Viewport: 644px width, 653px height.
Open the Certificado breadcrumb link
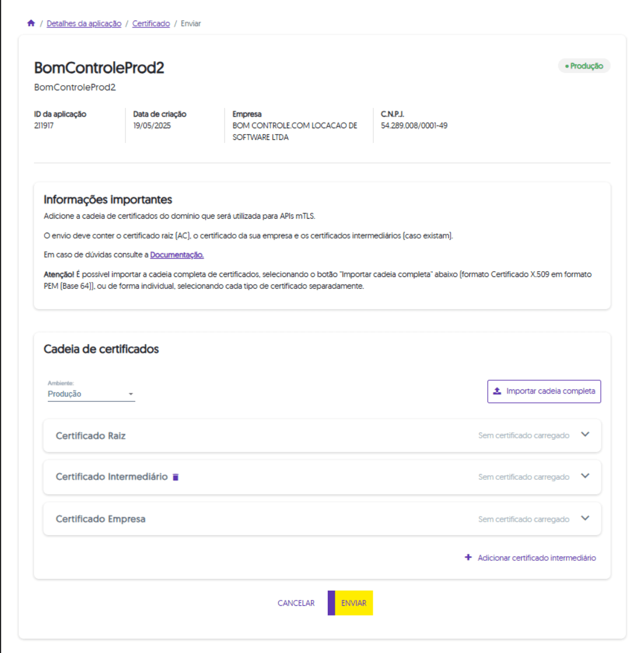[151, 24]
